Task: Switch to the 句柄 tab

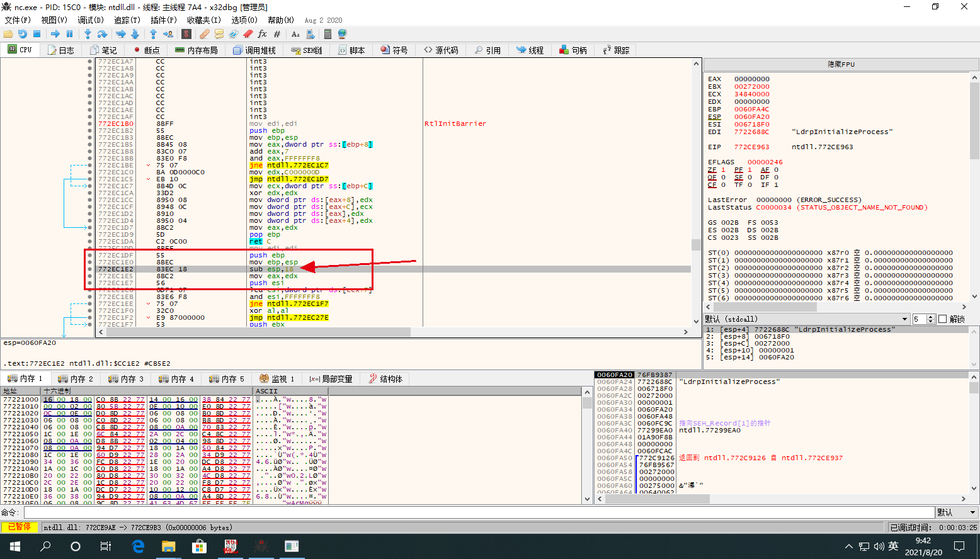Action: (x=573, y=50)
